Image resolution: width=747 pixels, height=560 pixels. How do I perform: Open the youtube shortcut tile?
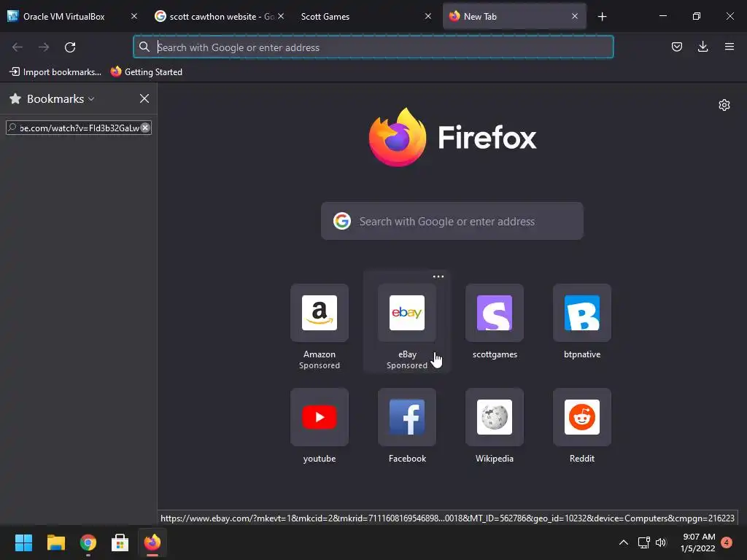coord(320,417)
